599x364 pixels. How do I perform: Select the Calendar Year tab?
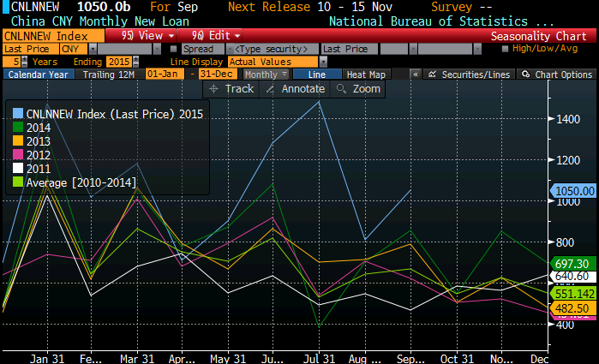coord(37,75)
